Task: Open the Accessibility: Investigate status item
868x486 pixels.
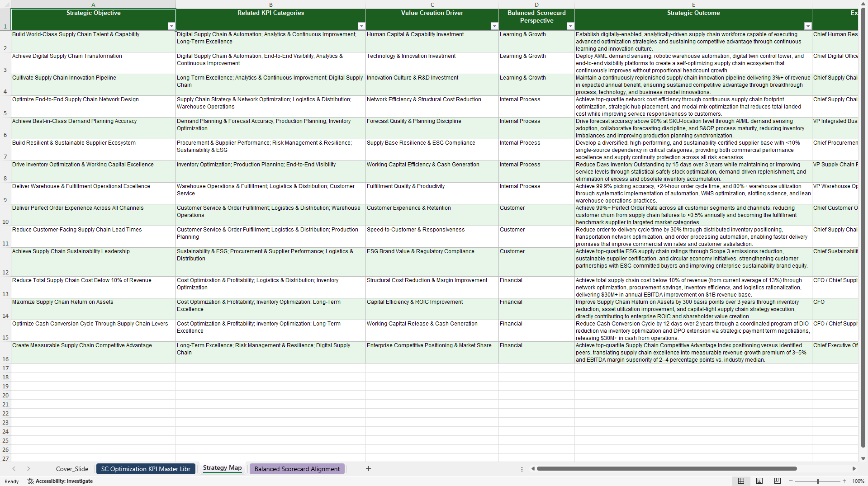Action: tap(60, 481)
